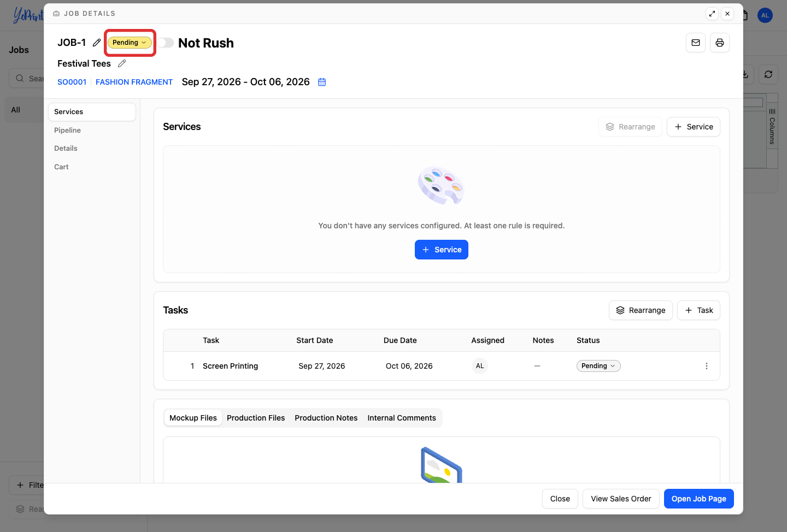The height and width of the screenshot is (532, 787).
Task: Click the Close button in footer
Action: click(x=560, y=499)
